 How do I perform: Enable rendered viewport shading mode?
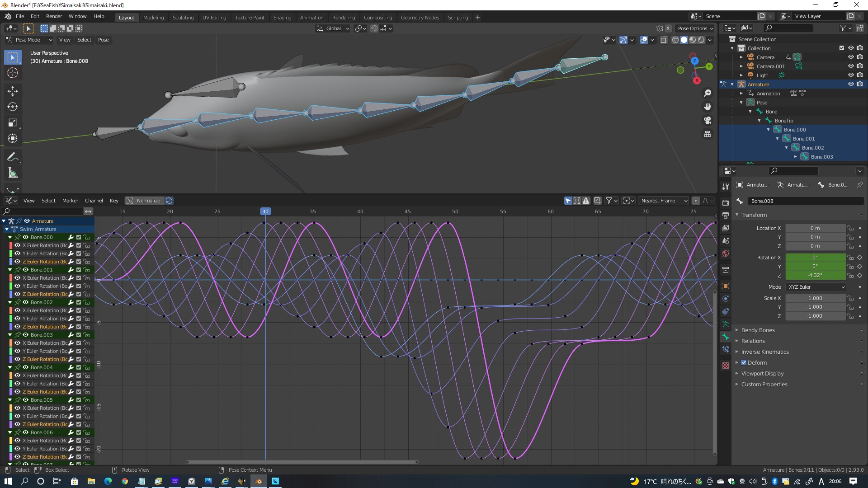click(701, 40)
